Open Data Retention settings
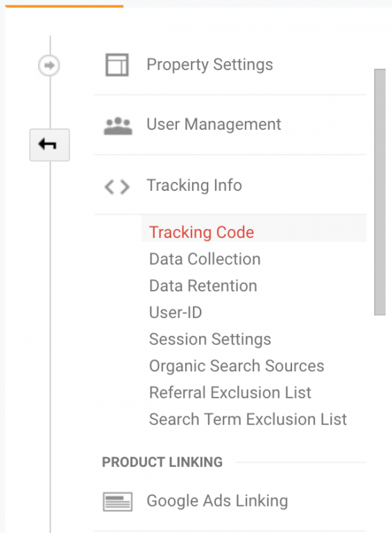Image resolution: width=392 pixels, height=533 pixels. [x=203, y=286]
